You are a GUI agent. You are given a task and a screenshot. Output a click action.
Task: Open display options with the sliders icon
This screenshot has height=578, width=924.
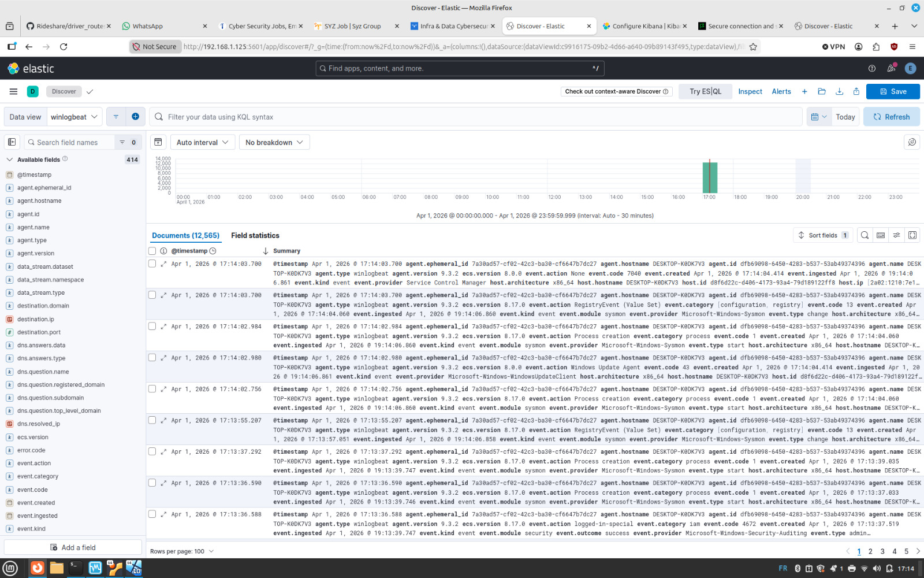coord(897,235)
